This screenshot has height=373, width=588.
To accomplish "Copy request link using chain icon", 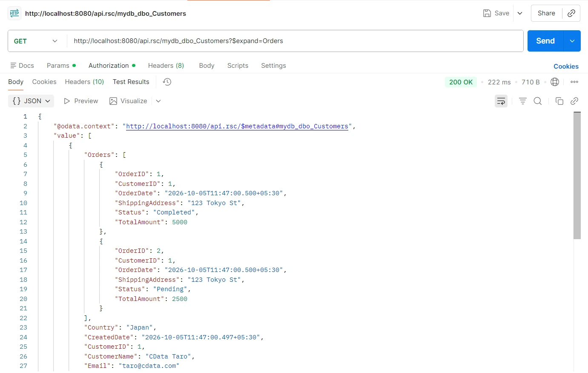I will [x=571, y=13].
